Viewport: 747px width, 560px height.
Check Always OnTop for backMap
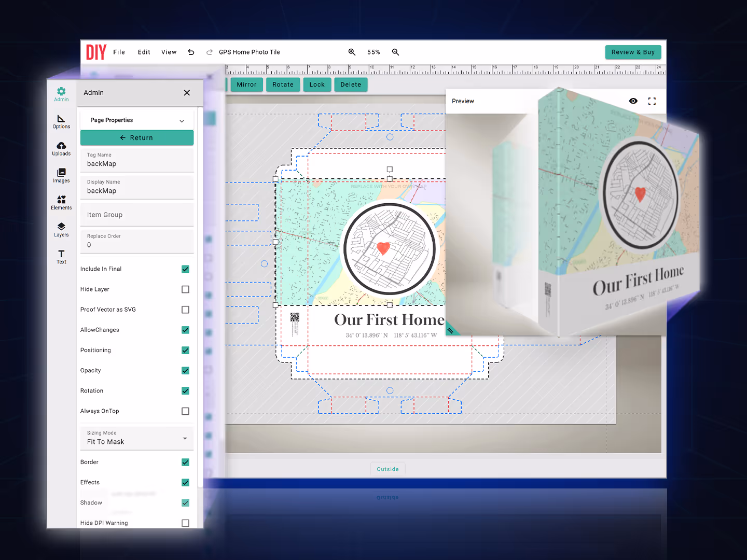(x=185, y=411)
